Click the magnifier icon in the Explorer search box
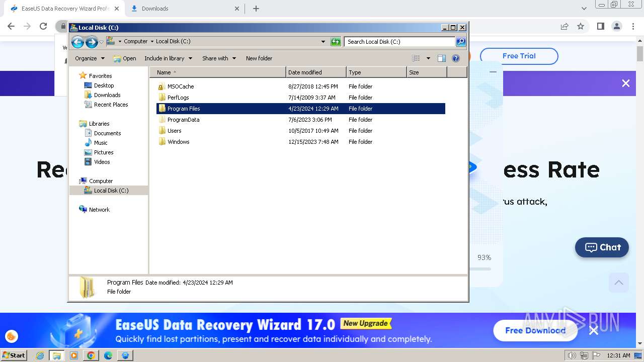644x362 pixels. tap(460, 42)
